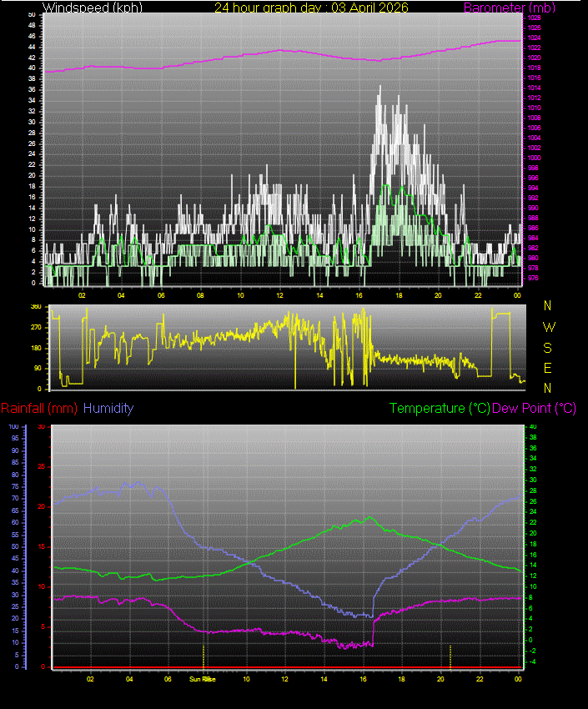Screen dimensions: 588x709
Task: Click the '90' wind direction axis value
Action: click(x=38, y=368)
